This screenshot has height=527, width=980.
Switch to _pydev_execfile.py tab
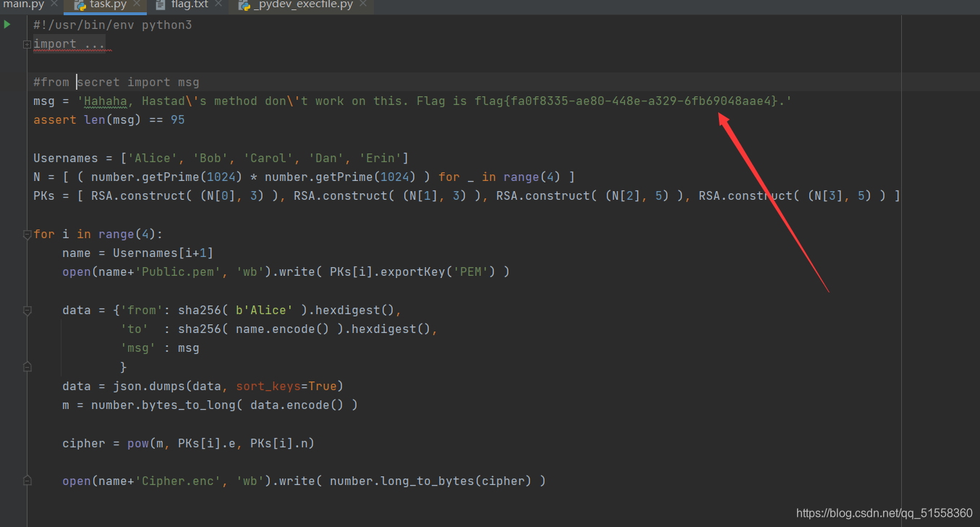pyautogui.click(x=304, y=4)
